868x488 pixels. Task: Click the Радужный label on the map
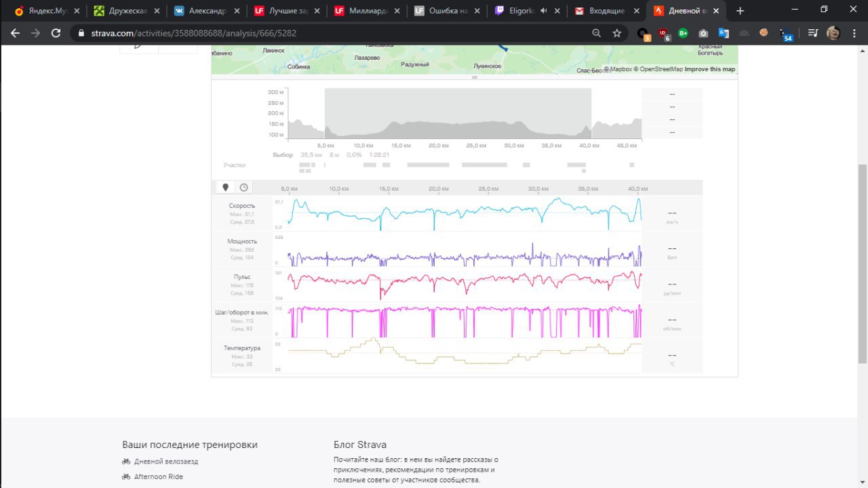coord(415,64)
